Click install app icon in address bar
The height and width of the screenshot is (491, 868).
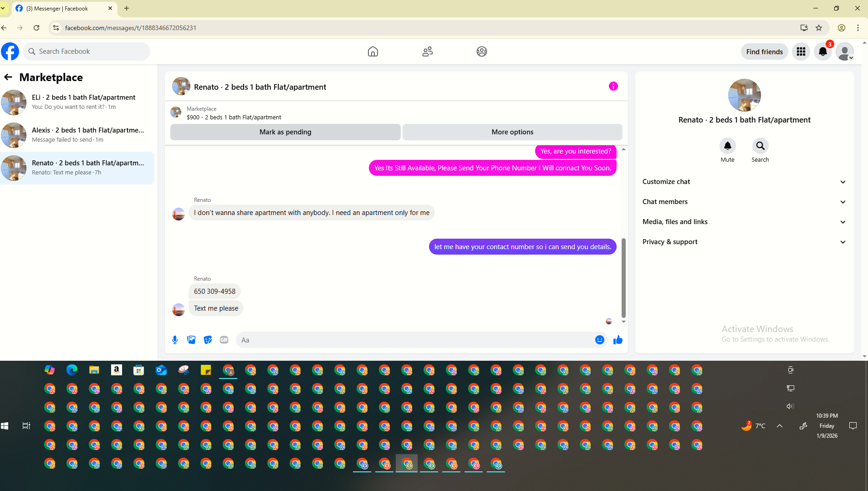click(x=804, y=28)
